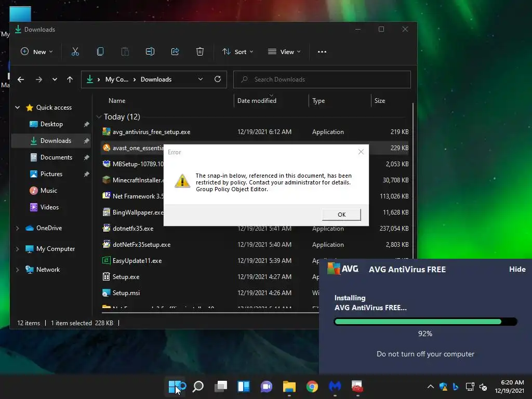Open the New item dropdown
This screenshot has width=532, height=399.
tap(37, 52)
